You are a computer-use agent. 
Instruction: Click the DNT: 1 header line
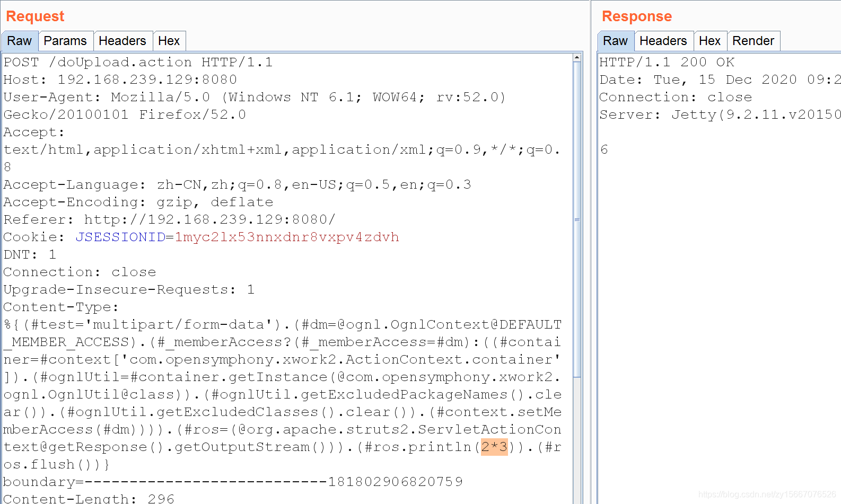coord(30,254)
